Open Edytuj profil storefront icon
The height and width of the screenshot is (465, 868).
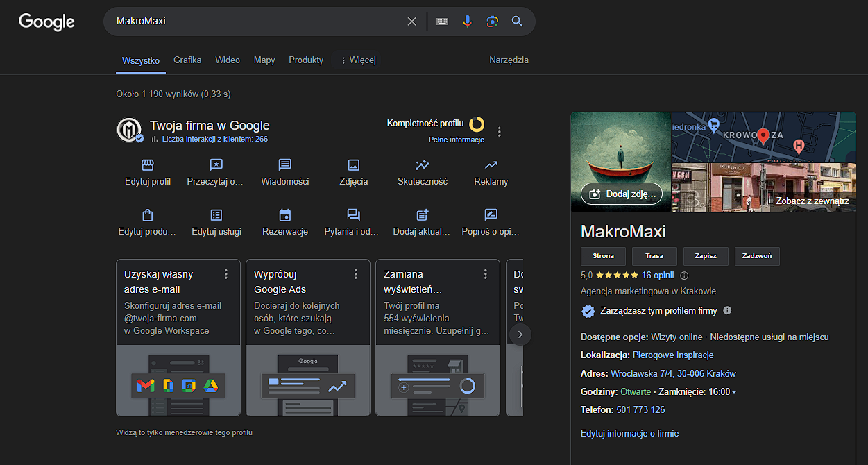pyautogui.click(x=147, y=165)
